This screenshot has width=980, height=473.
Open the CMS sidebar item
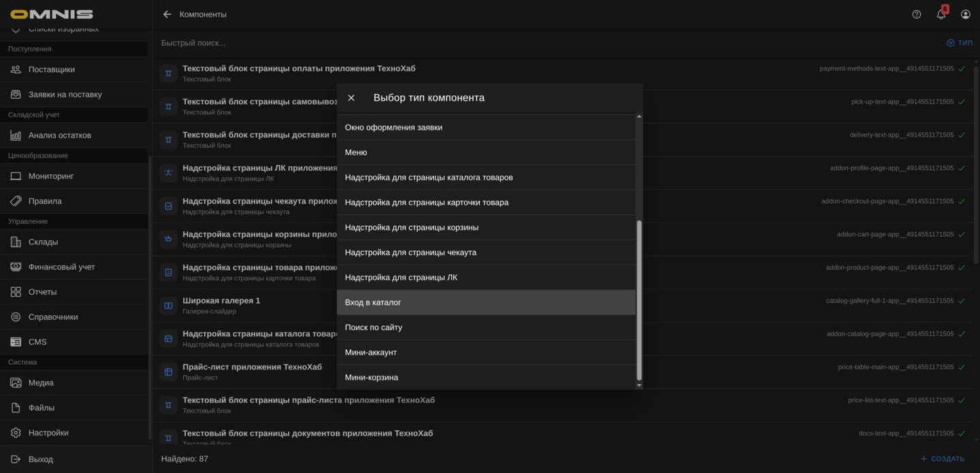coord(37,342)
